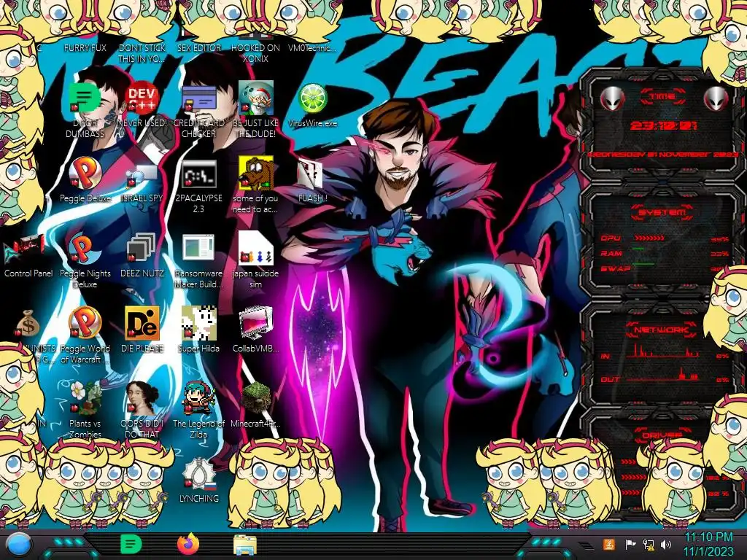
Task: Select the 'HOOKED ON XONIX' desktop label
Action: pyautogui.click(x=255, y=53)
